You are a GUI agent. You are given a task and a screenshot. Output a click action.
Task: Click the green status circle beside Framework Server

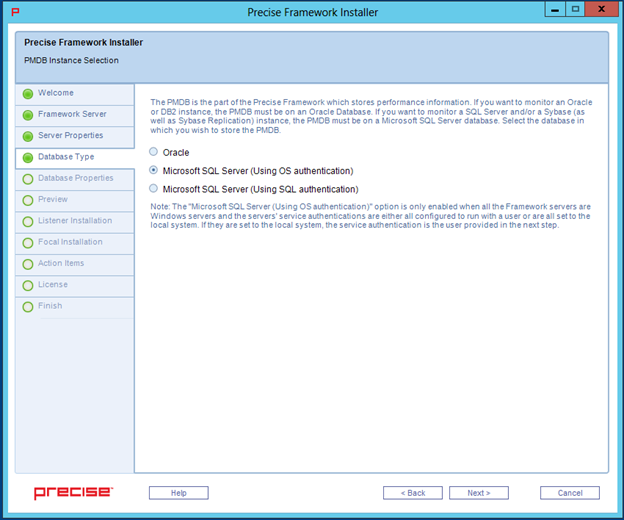(28, 115)
